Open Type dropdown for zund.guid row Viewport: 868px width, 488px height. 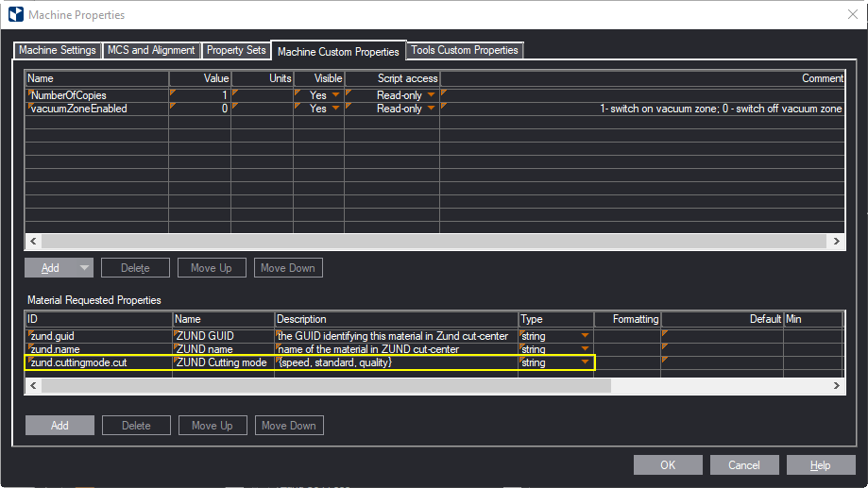(x=585, y=336)
